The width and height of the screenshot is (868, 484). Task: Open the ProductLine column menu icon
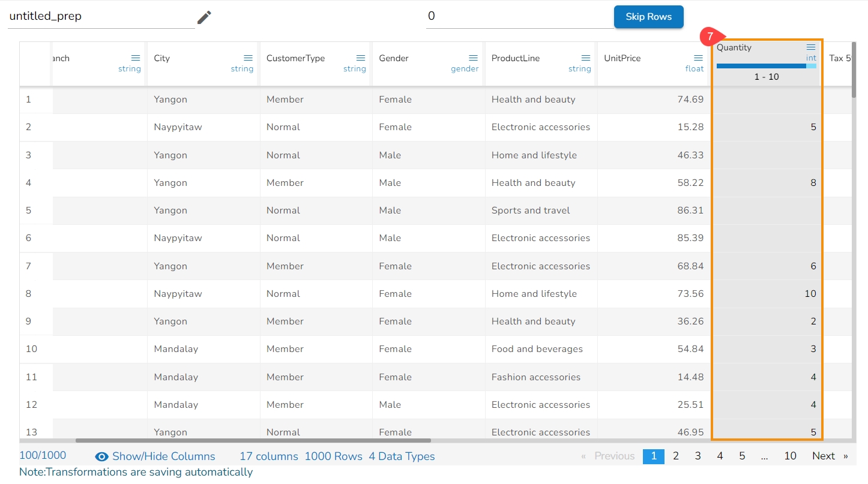click(586, 58)
